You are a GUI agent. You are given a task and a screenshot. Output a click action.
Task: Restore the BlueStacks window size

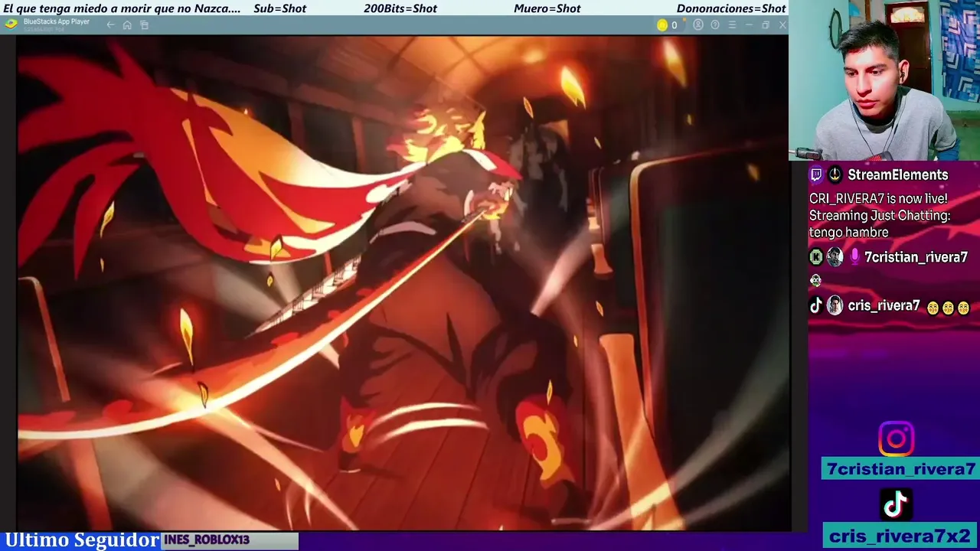(x=766, y=25)
